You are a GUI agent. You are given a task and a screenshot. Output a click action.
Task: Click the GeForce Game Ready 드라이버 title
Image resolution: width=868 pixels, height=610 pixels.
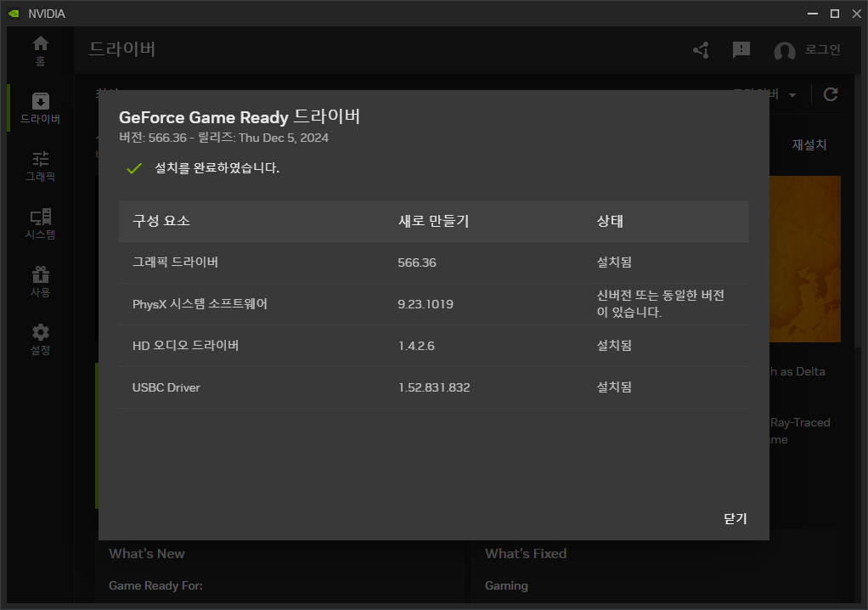(240, 116)
